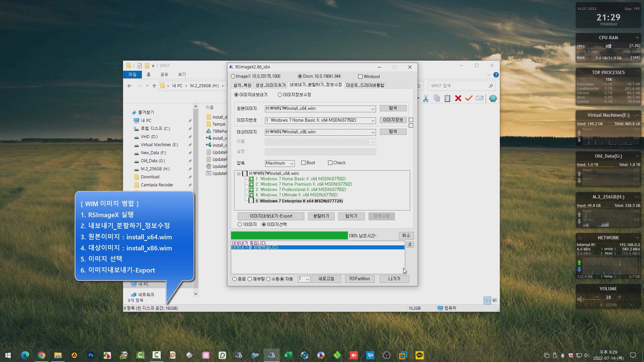The image size is (644, 362).
Task: Go back with Explorer back arrow
Action: point(129,86)
